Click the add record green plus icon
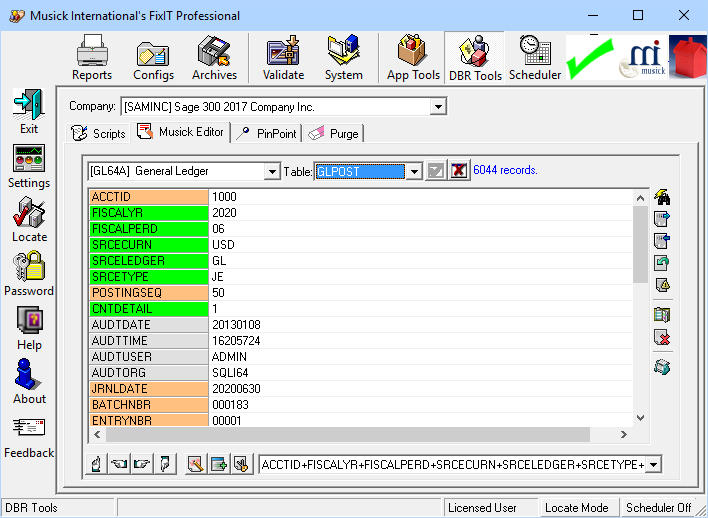 tap(219, 464)
